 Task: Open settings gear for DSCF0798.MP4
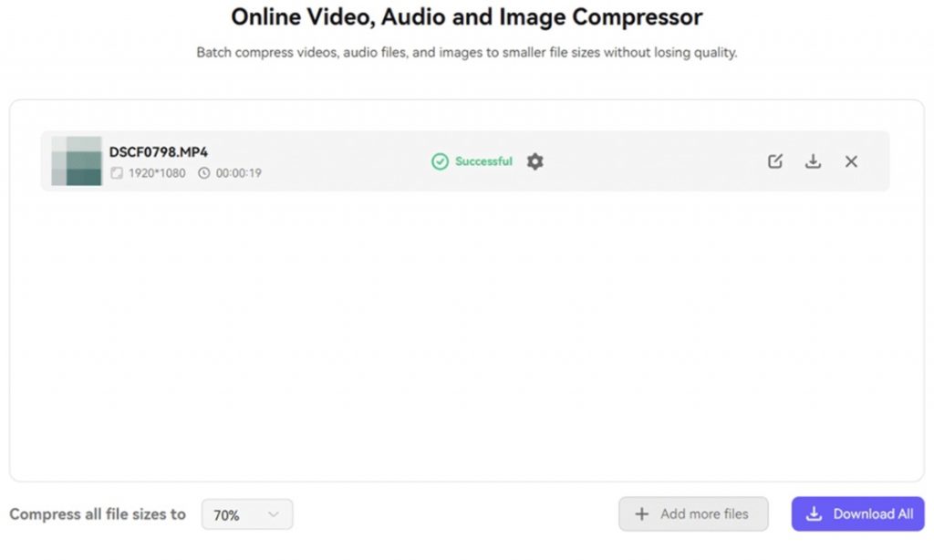click(x=535, y=161)
